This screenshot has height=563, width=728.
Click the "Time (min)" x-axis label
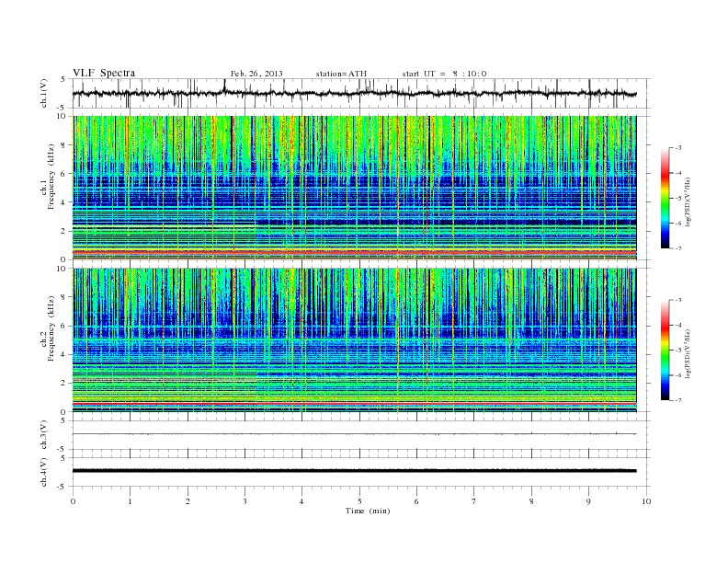tap(368, 511)
